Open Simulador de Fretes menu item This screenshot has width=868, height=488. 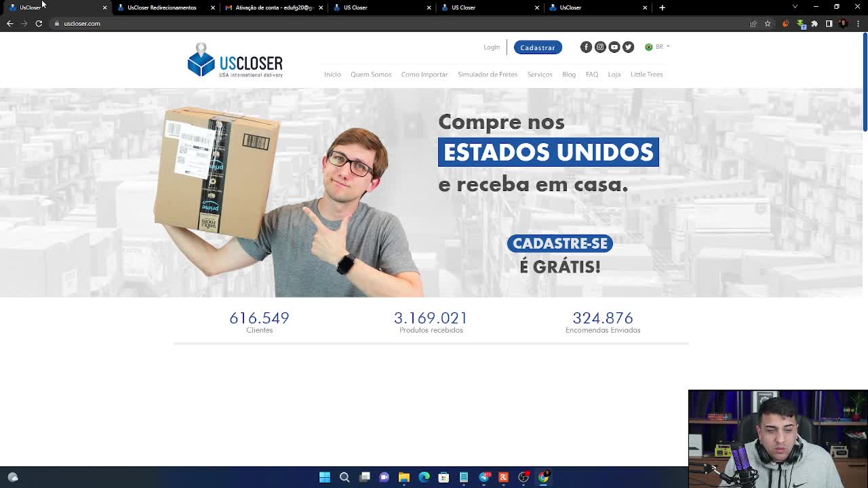(488, 75)
